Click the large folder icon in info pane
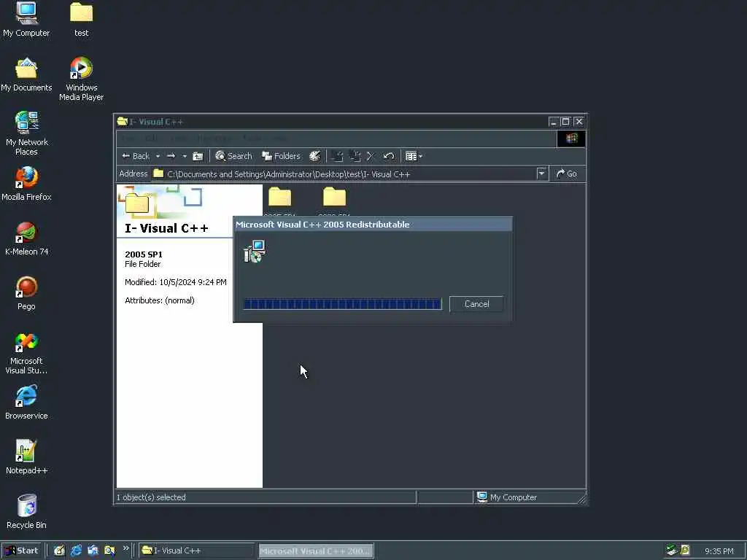The height and width of the screenshot is (560, 747). pyautogui.click(x=137, y=203)
